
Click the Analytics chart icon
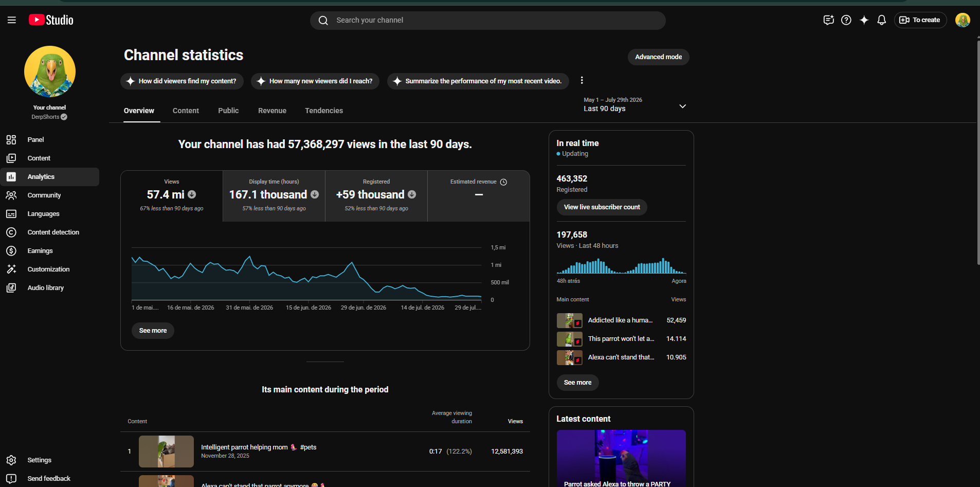11,177
